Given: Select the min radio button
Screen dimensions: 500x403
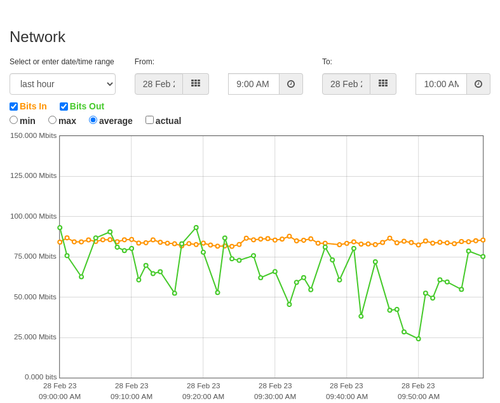Looking at the screenshot, I should coord(13,120).
